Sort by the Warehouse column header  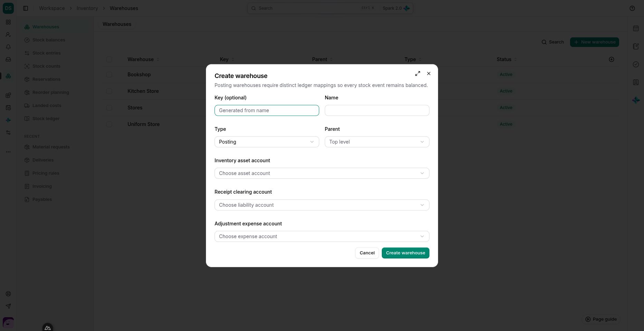[x=143, y=59]
